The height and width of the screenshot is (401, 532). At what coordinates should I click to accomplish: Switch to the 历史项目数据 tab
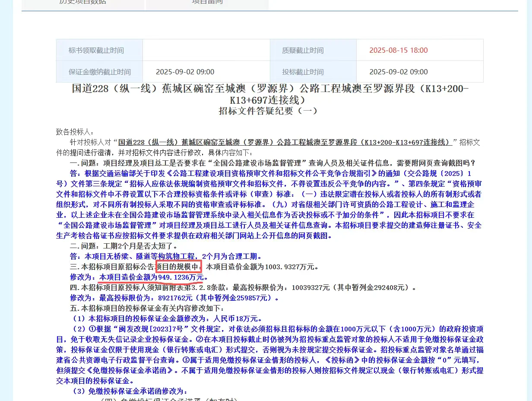(x=82, y=3)
